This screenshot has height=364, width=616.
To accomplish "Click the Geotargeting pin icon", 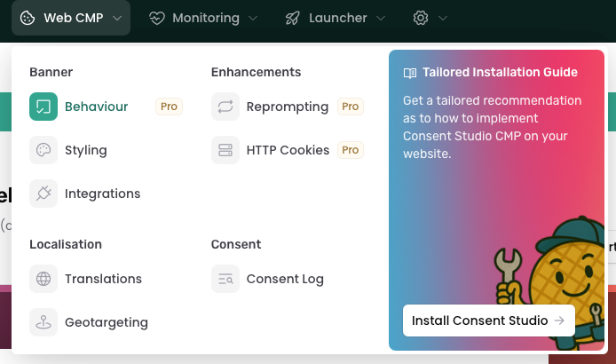I will [x=43, y=322].
